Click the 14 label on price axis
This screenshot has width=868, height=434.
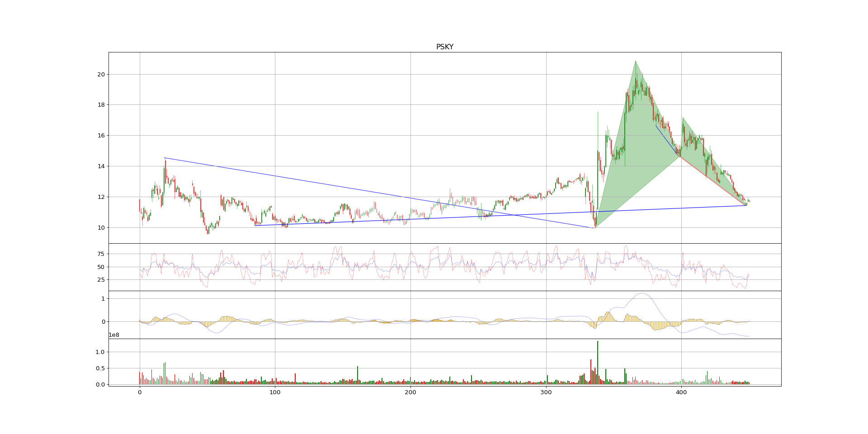[x=101, y=166]
